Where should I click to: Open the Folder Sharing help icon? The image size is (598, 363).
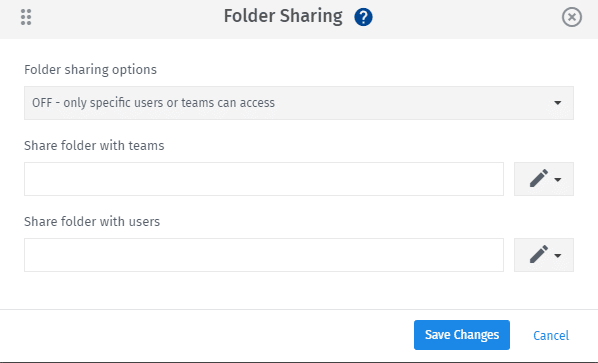tap(363, 17)
